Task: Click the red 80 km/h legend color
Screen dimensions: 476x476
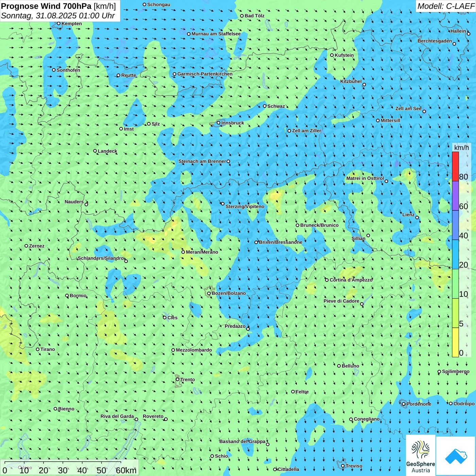Action: click(x=455, y=166)
